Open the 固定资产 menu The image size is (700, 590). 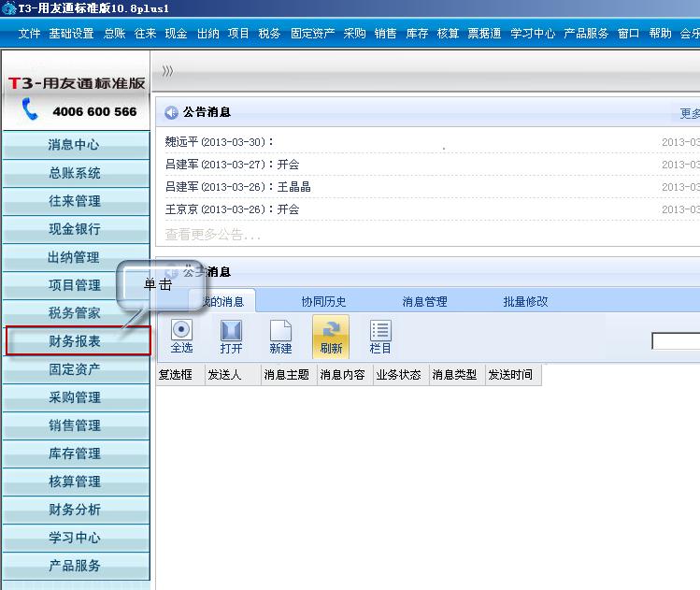click(312, 34)
